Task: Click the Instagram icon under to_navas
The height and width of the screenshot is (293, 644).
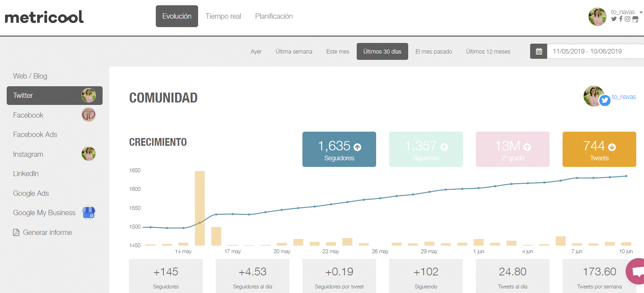Action: click(x=627, y=19)
